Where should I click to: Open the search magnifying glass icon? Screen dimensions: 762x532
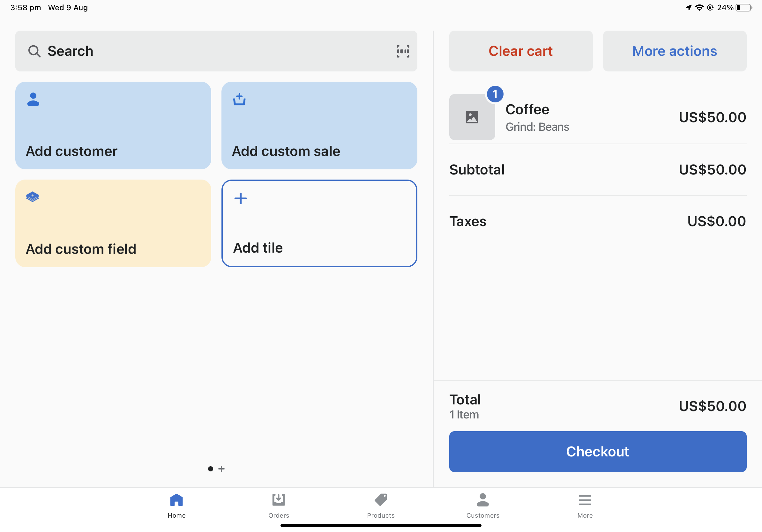34,51
